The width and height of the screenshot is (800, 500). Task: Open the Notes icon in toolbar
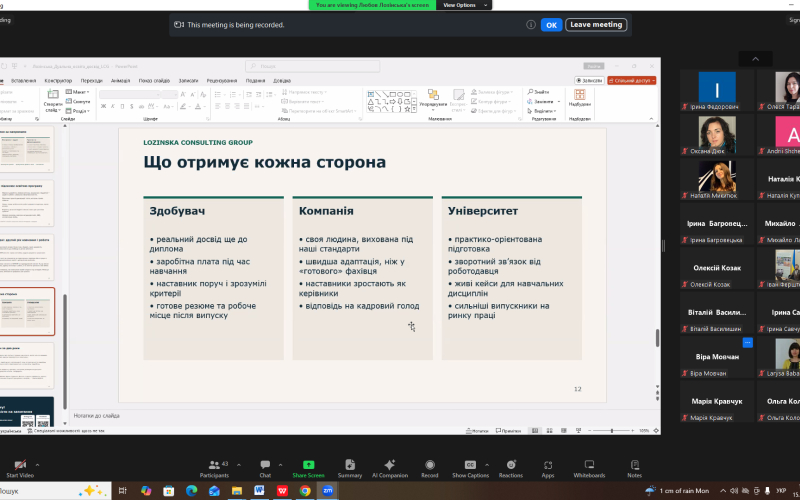pyautogui.click(x=635, y=465)
